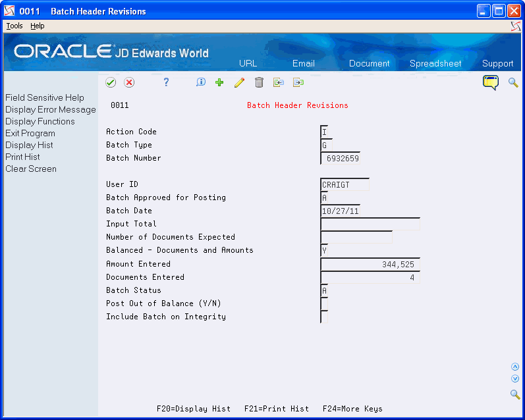The height and width of the screenshot is (420, 525).
Task: Open the yellow chat bubble icon
Action: (x=491, y=83)
